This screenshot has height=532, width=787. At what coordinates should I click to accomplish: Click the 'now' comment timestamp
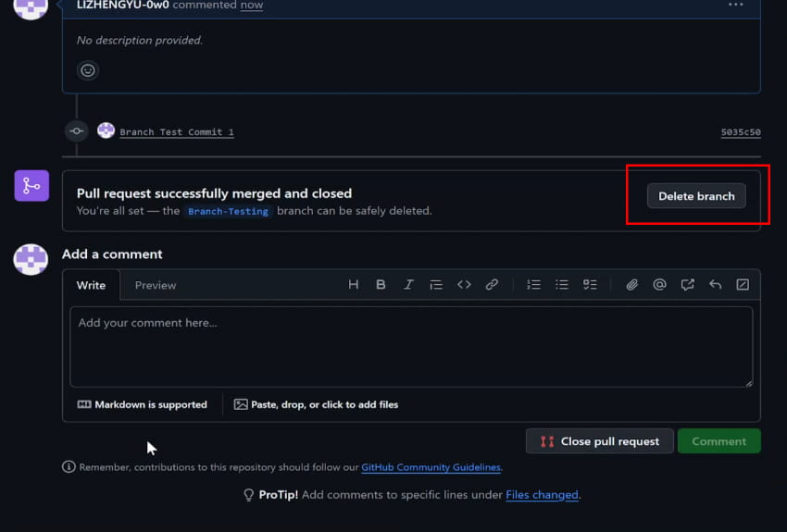[x=252, y=5]
